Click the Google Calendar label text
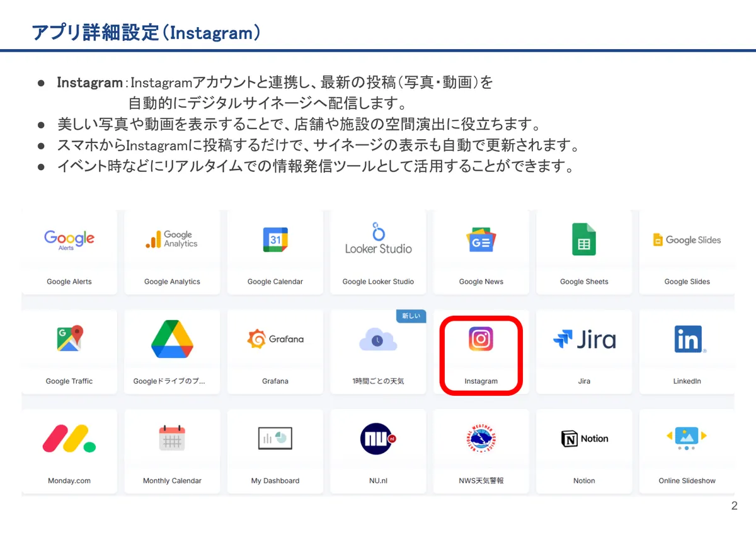The height and width of the screenshot is (535, 756). coord(275,282)
